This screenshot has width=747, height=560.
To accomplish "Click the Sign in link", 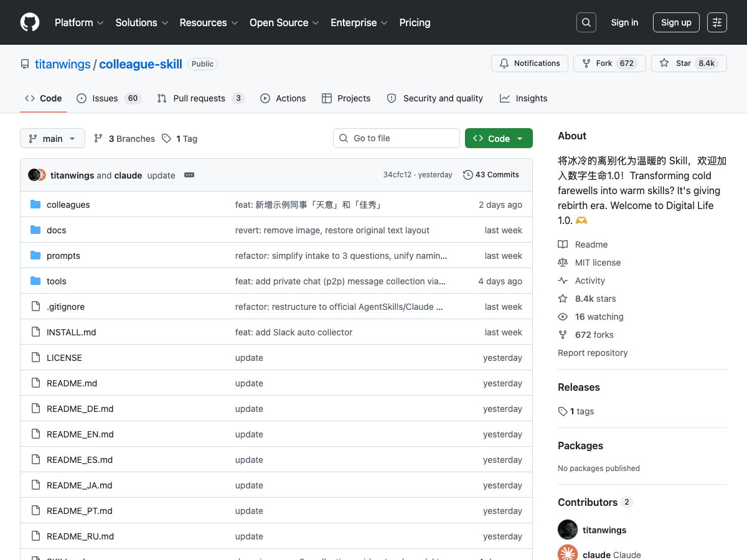I will click(624, 22).
